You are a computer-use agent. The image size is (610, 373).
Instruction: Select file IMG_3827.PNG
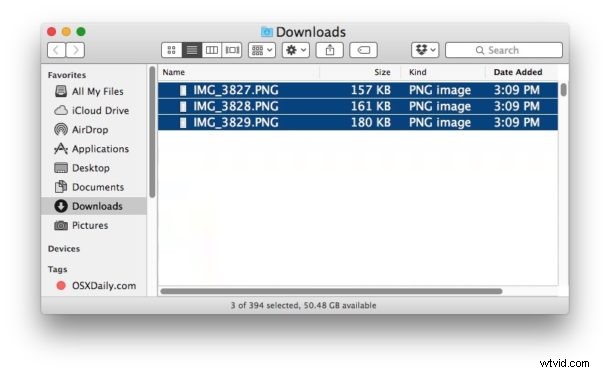tap(358, 90)
